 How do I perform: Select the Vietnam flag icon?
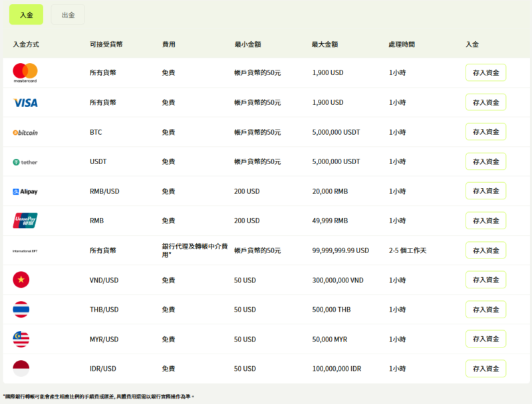point(21,280)
